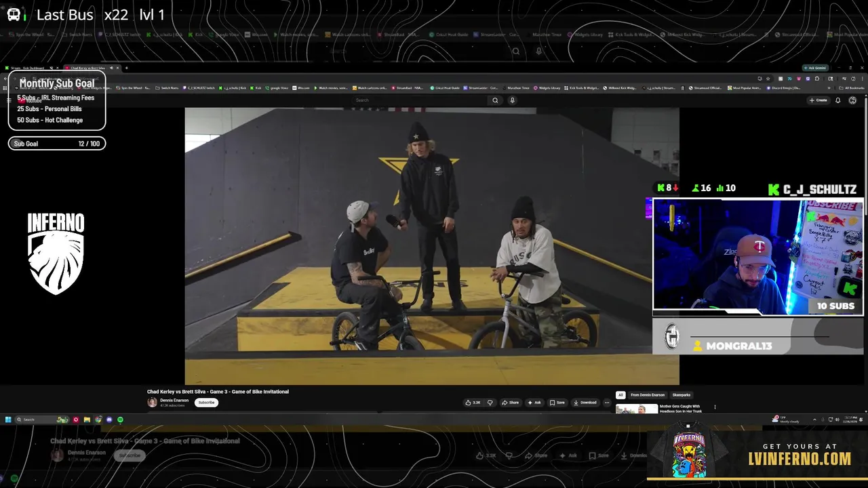Image resolution: width=868 pixels, height=488 pixels.
Task: Open the Discord Emojis bookmark
Action: [784, 88]
